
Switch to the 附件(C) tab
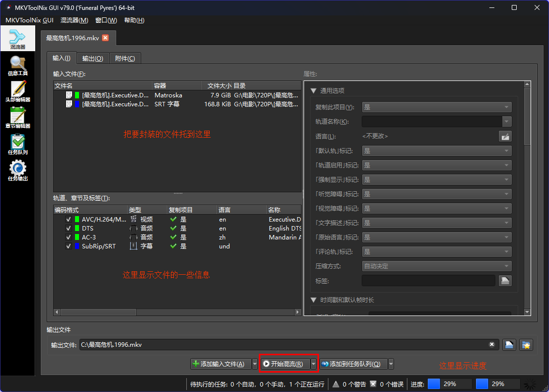click(125, 59)
